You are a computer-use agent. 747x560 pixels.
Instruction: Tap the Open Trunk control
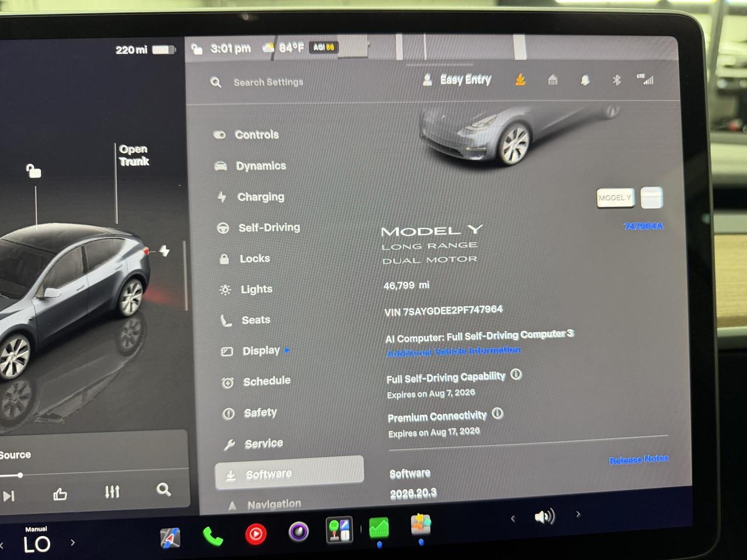(134, 155)
